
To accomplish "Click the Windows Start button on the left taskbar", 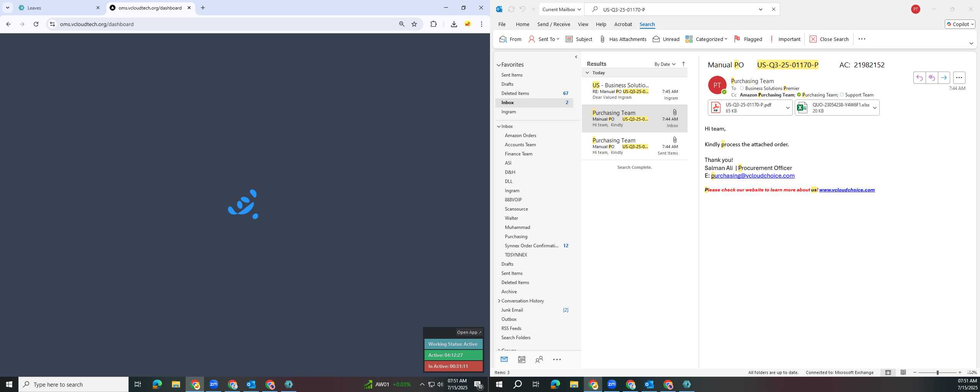I will (x=9, y=384).
